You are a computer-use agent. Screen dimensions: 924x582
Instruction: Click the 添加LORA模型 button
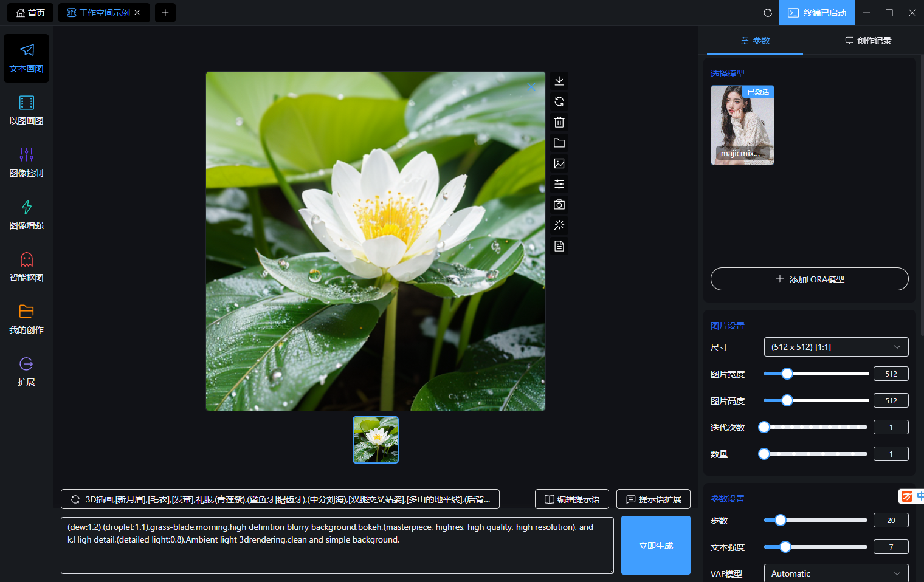click(x=809, y=279)
